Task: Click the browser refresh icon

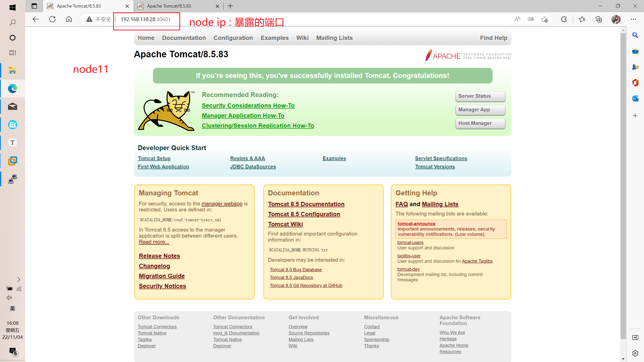Action: (x=52, y=19)
